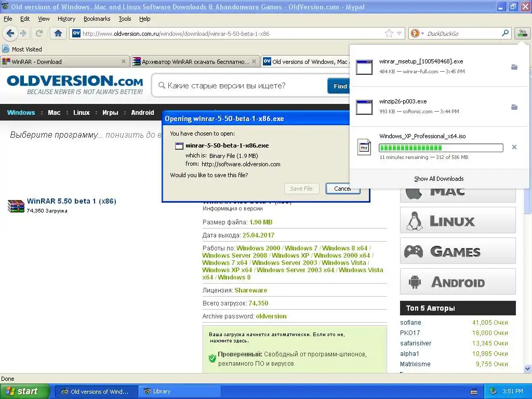532x399 pixels.
Task: Open the WinRAR 5.50 beta 1 (x86) link
Action: tap(71, 201)
